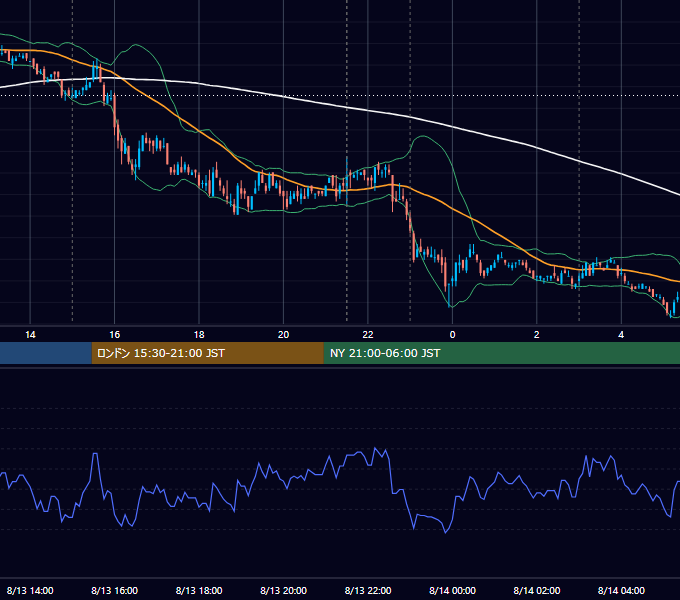This screenshot has height=600, width=680.
Task: Select the ロンドン 15:30-21:00 JST session bar
Action: click(x=208, y=353)
